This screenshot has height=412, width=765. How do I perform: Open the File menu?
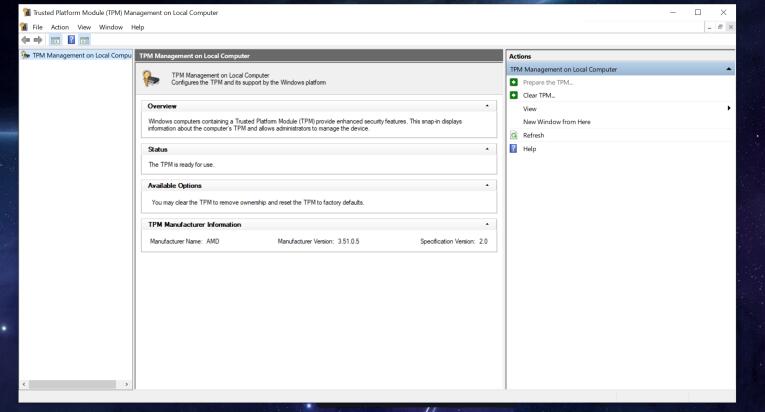point(38,27)
